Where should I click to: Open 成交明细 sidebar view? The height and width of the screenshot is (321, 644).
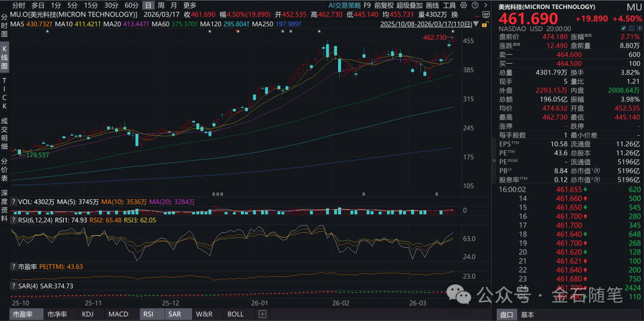pos(4,133)
